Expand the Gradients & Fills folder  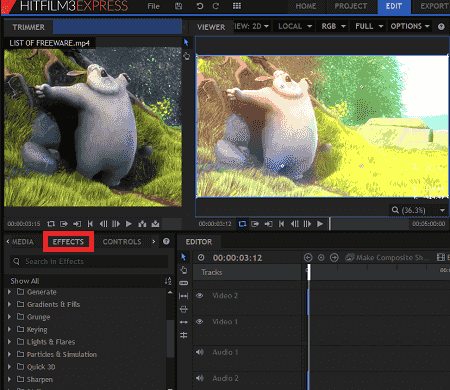tap(9, 304)
